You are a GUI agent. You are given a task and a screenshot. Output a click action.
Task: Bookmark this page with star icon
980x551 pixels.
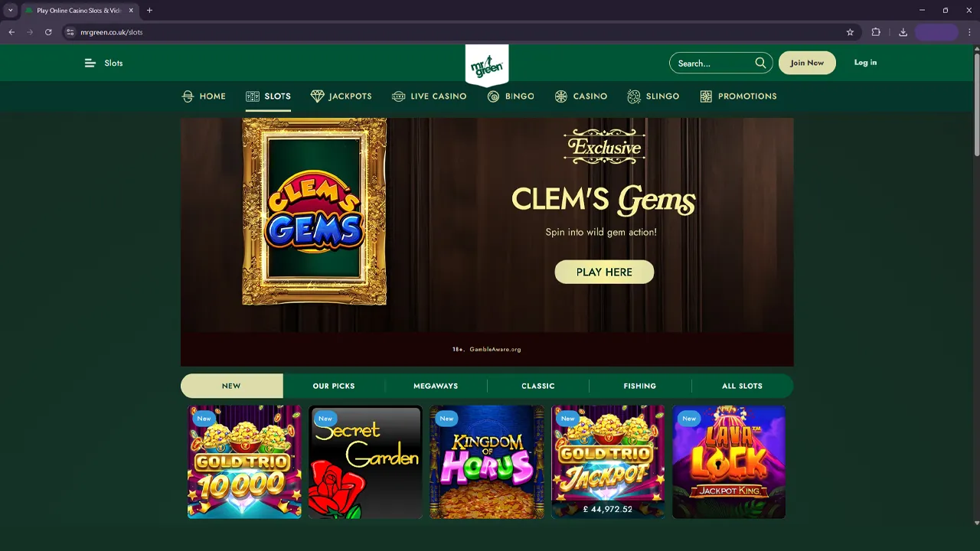click(x=850, y=32)
